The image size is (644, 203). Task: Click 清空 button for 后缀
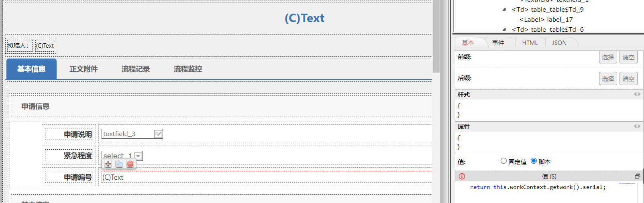(x=628, y=79)
